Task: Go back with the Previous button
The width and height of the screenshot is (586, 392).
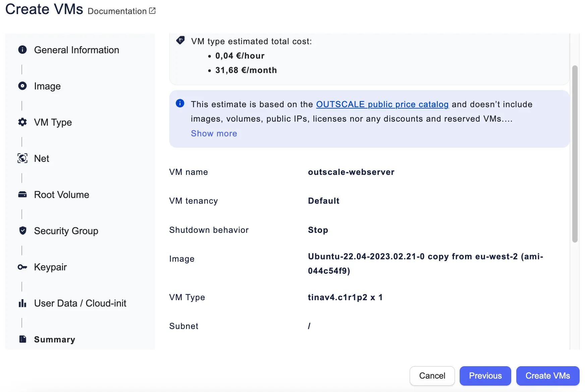Action: tap(485, 376)
